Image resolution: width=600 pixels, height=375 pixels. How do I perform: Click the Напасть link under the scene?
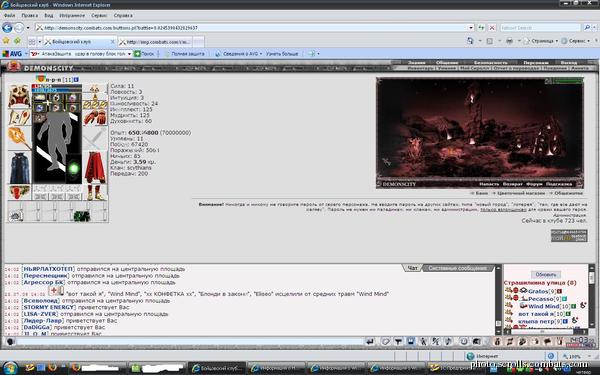click(x=489, y=184)
